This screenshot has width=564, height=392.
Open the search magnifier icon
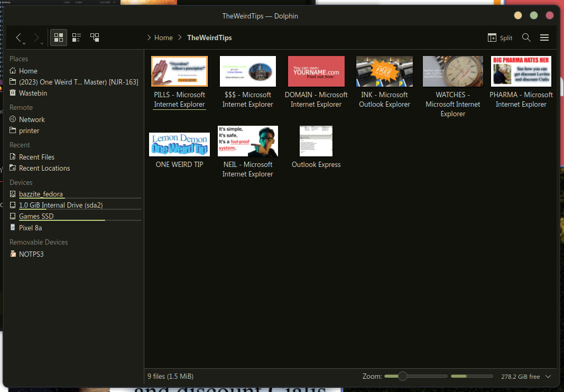click(526, 38)
